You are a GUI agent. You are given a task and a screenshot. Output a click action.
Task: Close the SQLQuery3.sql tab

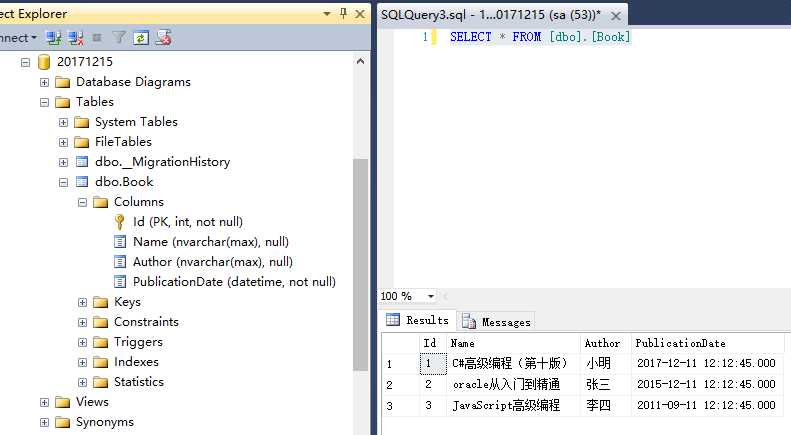(x=616, y=16)
